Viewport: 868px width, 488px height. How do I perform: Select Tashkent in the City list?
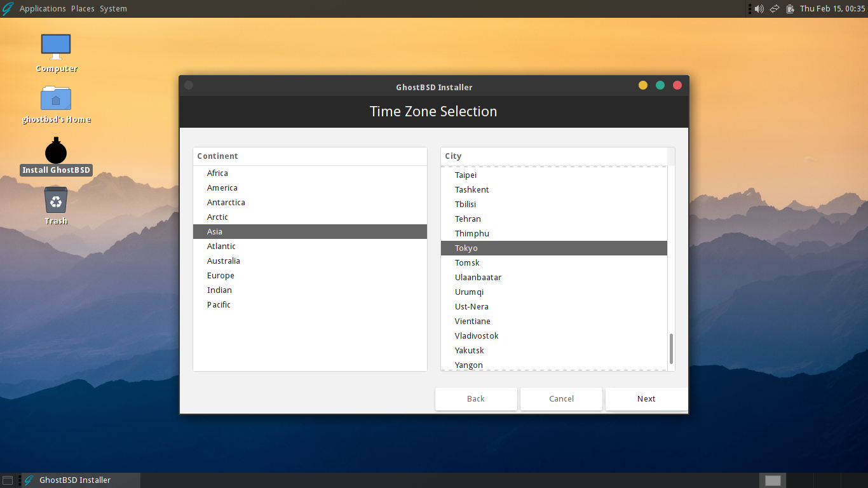(x=554, y=190)
